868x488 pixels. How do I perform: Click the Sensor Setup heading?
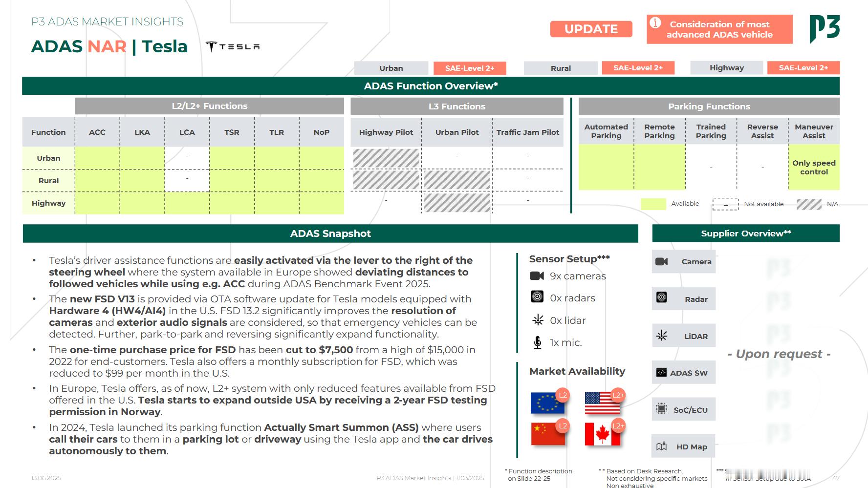(569, 258)
